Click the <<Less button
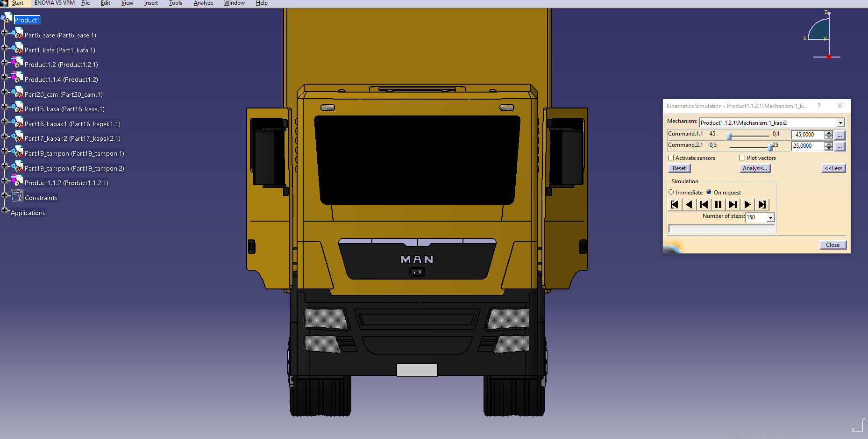The width and height of the screenshot is (868, 439). pos(833,168)
